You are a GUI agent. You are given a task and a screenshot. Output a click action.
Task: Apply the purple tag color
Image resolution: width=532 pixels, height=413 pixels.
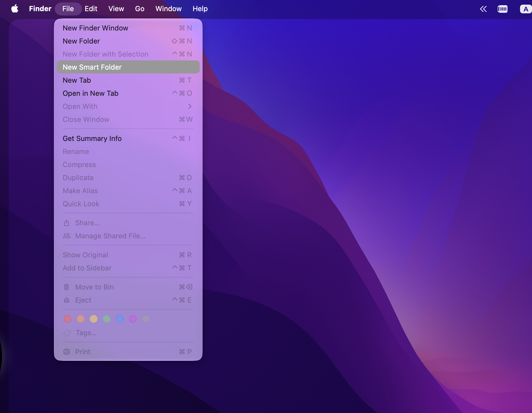133,319
